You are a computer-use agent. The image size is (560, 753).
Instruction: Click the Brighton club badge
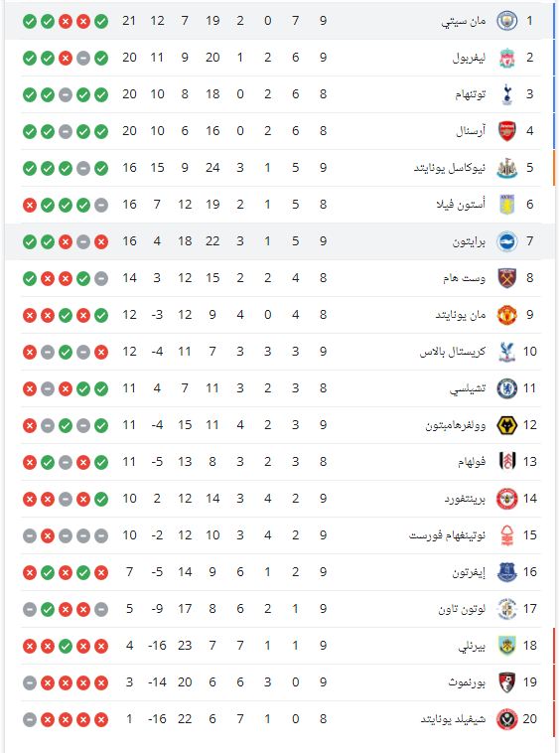tap(506, 241)
